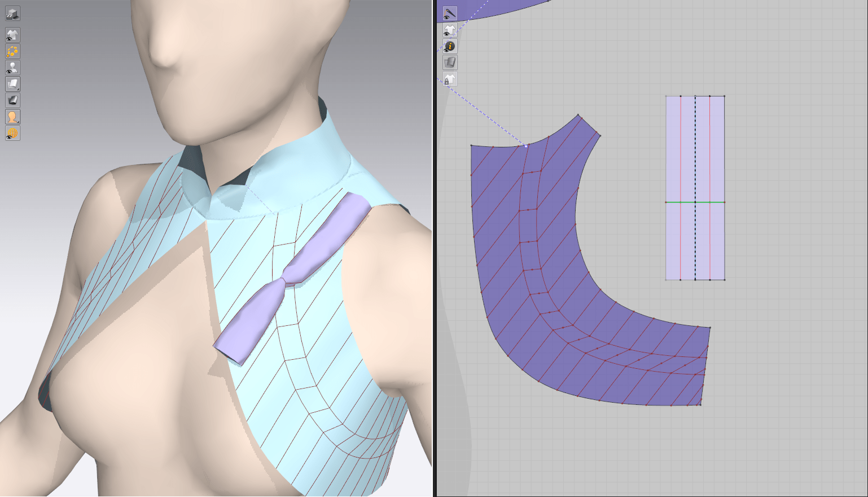Click the lock pattern icon with padlock
The image size is (868, 497).
point(450,79)
